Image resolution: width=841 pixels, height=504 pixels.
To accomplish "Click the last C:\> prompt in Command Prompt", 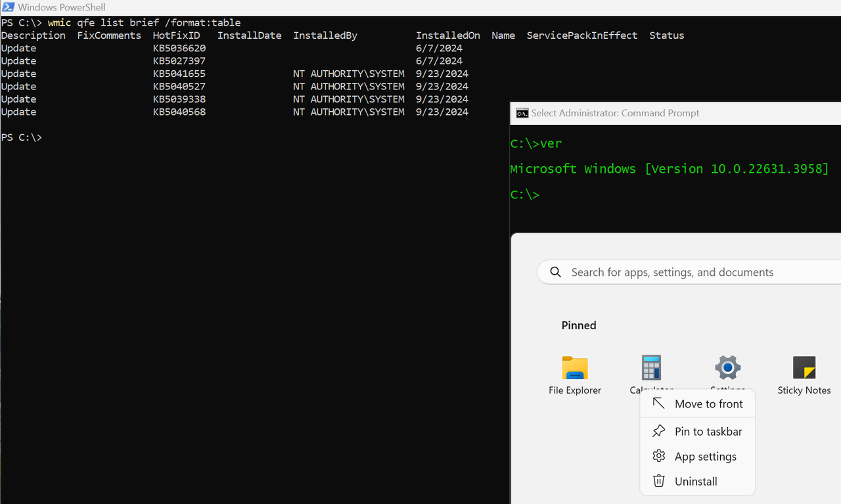I will (x=524, y=195).
